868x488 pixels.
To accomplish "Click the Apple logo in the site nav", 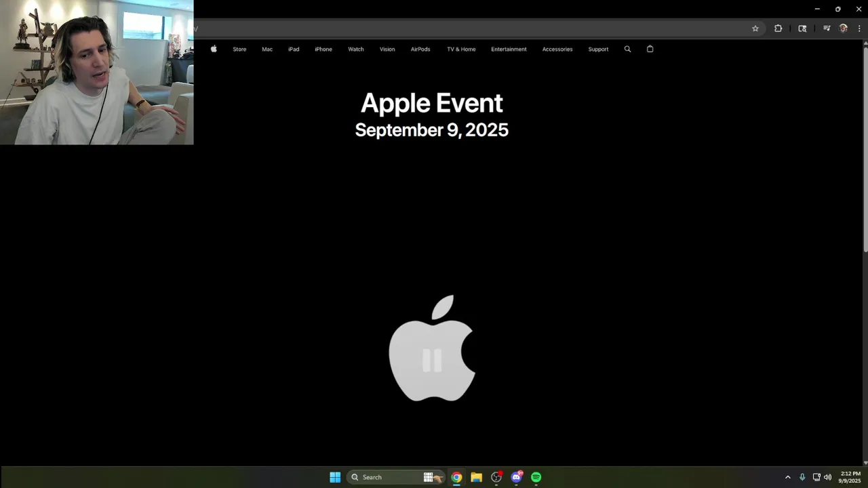I will click(214, 49).
